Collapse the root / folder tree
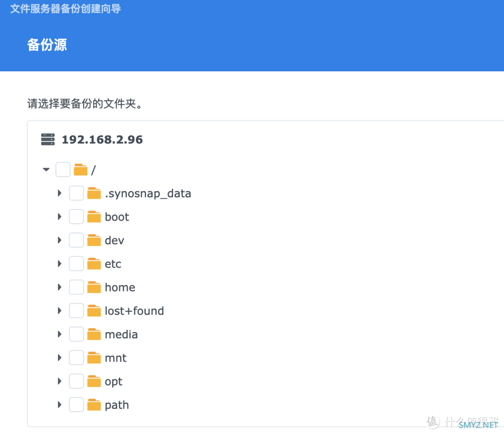Screen dimensions: 504x434 click(46, 170)
